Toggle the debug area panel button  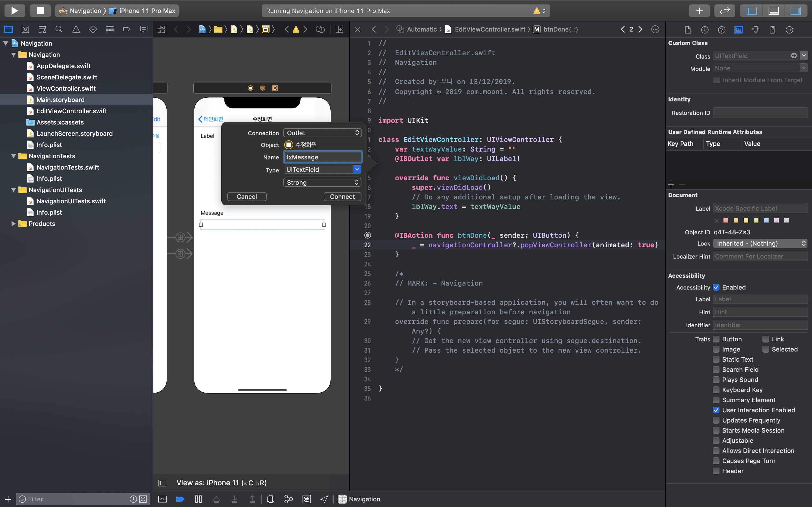click(x=773, y=10)
